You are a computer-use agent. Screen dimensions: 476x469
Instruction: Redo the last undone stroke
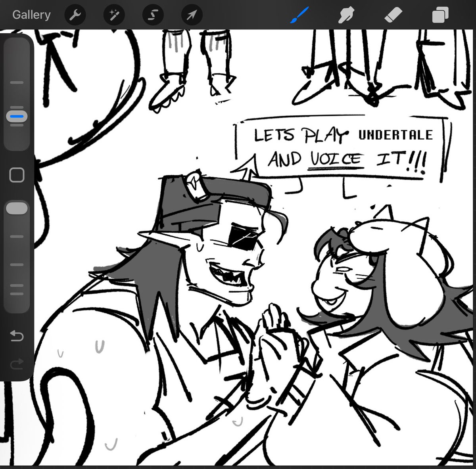17,364
